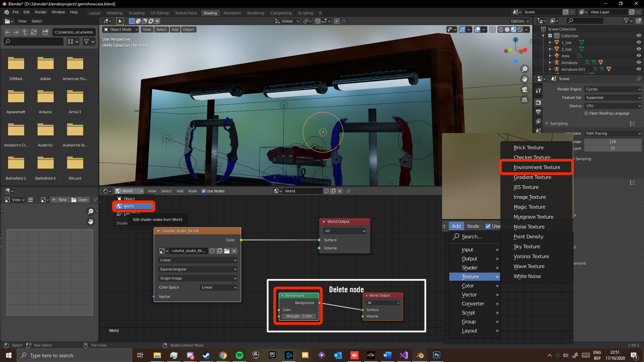Click the pan view hand icon
Screen dimensions: 644x362
(525, 79)
